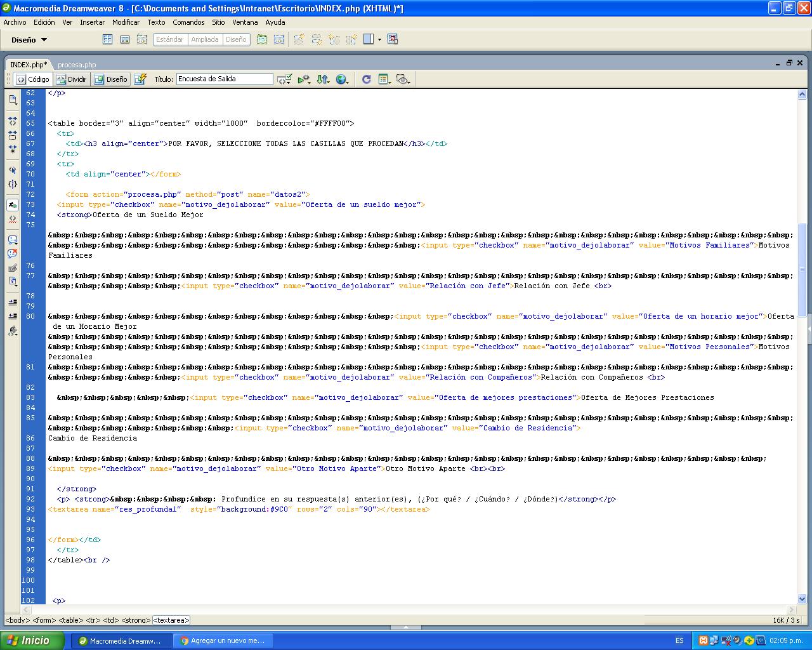Click the Draw Layout Cell icon
The width and height of the screenshot is (812, 650).
(279, 39)
